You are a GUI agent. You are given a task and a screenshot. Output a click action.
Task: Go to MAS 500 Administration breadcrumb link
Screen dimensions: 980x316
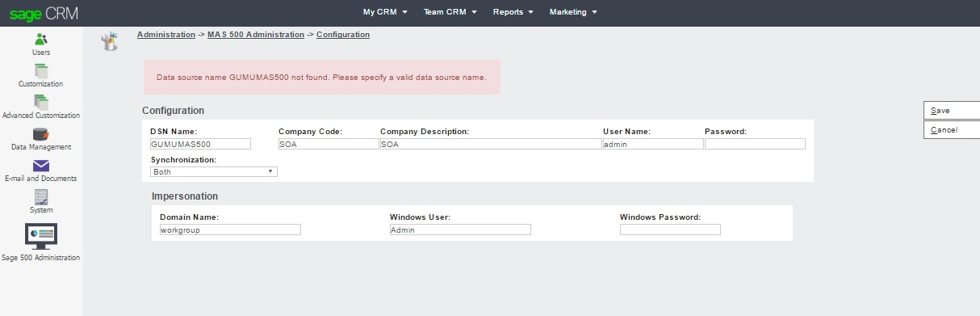tap(256, 35)
